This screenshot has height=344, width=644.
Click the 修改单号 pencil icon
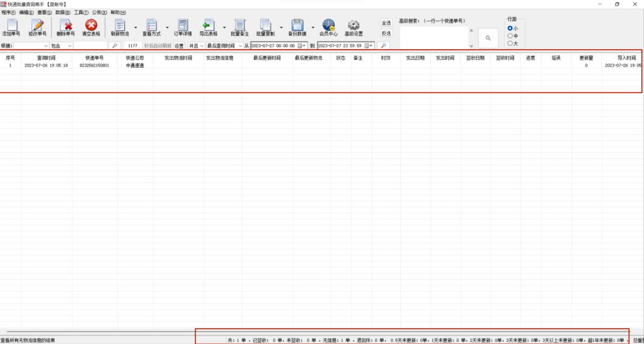coord(37,26)
